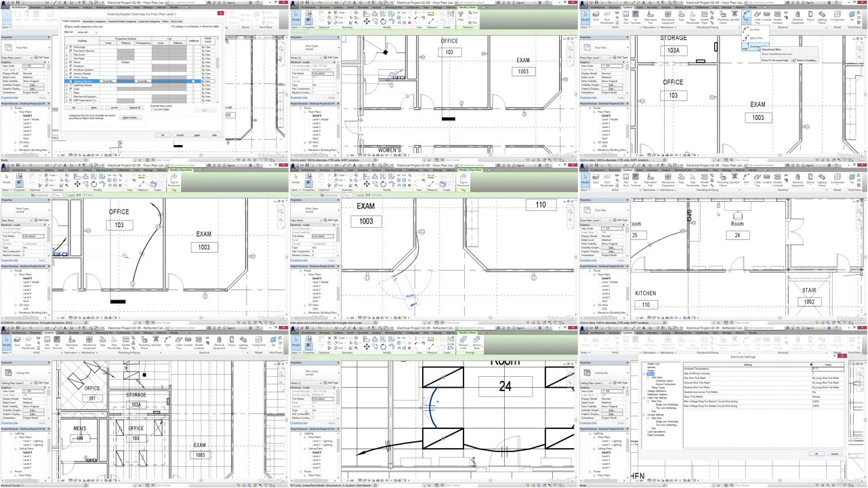Uncheck Fire Alarm Devices visibility checkbox
Viewport: 868px width, 488px height.
[70, 51]
